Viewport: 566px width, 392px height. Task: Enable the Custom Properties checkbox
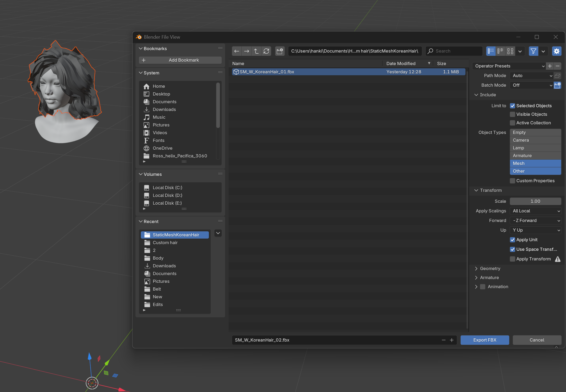point(512,181)
